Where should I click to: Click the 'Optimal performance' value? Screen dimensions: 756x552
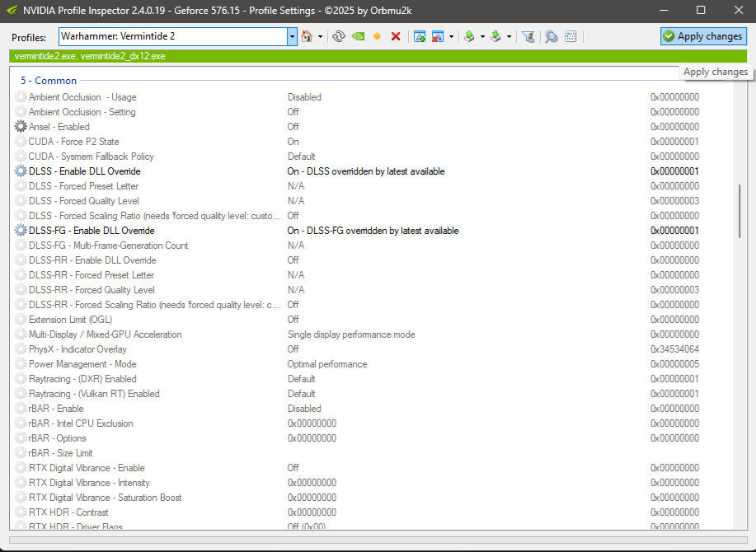pos(327,364)
